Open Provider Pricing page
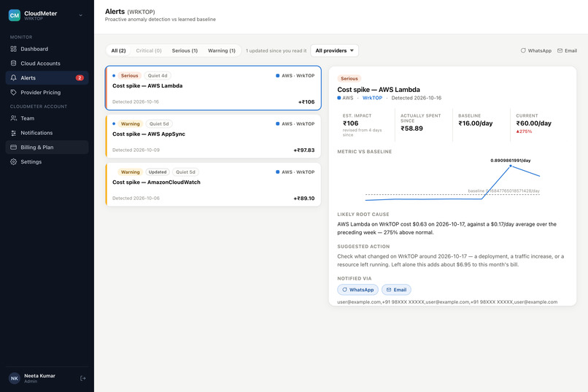Screen dimensions: 588x392 (x=47, y=92)
